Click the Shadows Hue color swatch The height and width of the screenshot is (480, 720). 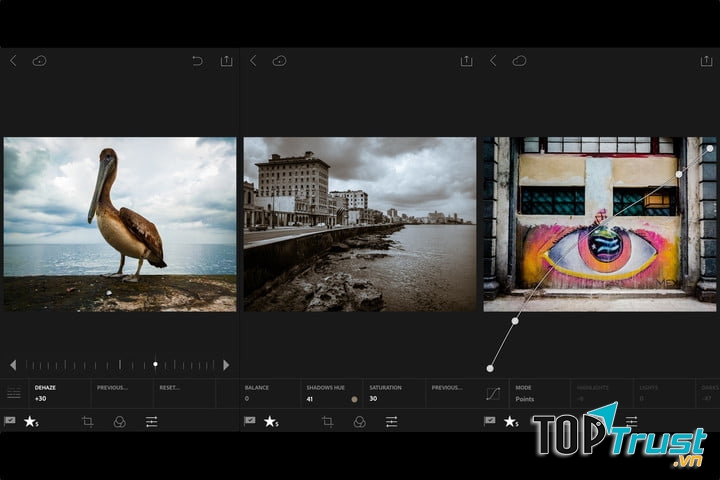[354, 399]
